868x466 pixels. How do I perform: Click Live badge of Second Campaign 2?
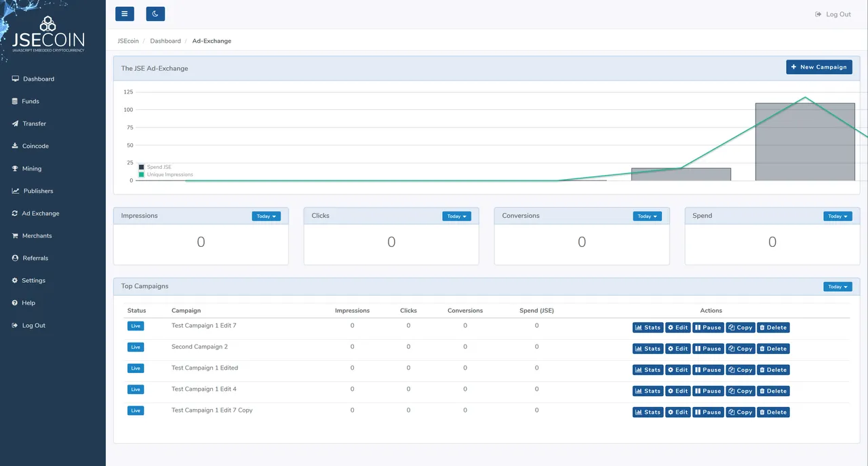(x=136, y=347)
